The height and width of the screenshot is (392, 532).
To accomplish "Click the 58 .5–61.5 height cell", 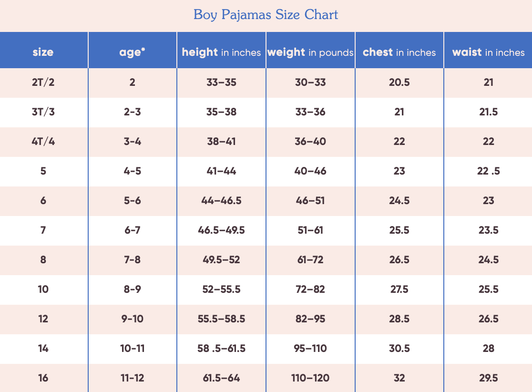I will [x=221, y=348].
